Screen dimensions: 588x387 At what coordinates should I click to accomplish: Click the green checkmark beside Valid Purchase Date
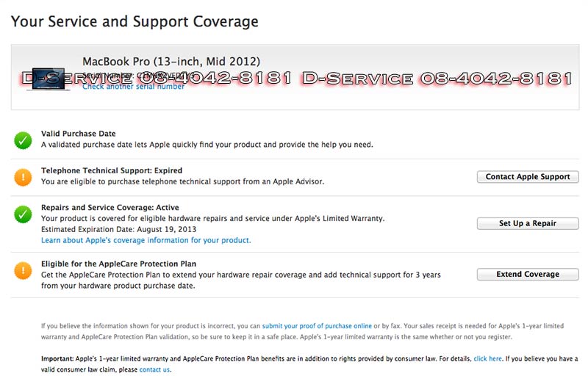[x=23, y=140]
